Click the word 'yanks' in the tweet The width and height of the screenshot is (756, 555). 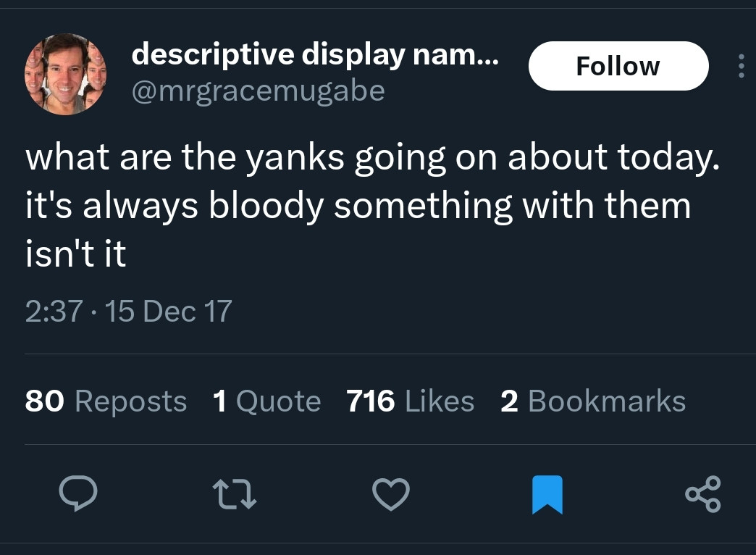click(295, 159)
